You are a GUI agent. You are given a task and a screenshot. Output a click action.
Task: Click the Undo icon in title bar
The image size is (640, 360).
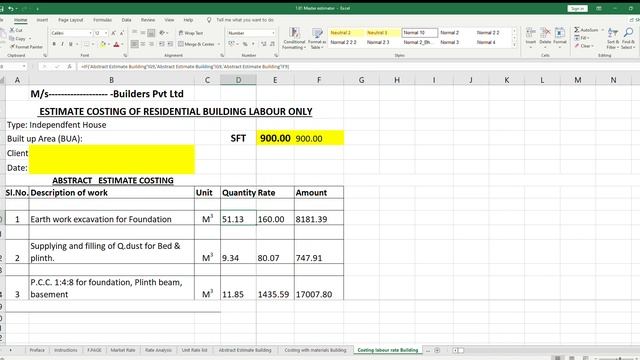(11, 8)
